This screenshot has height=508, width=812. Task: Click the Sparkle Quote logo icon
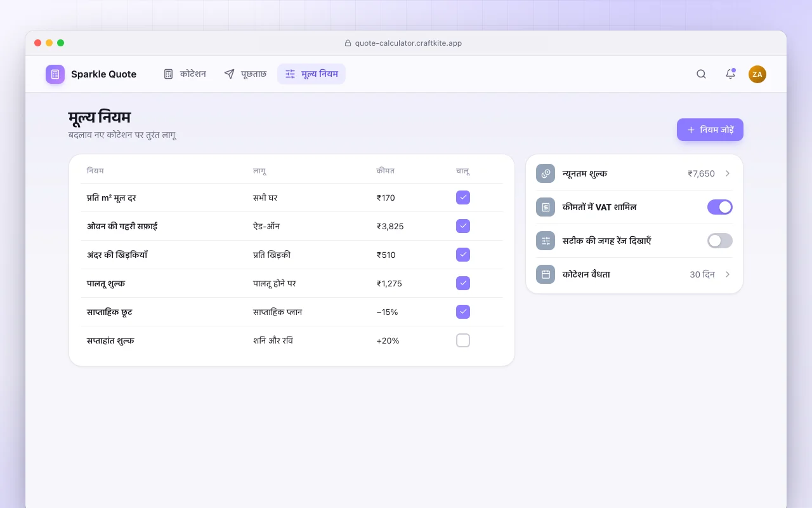(x=55, y=74)
